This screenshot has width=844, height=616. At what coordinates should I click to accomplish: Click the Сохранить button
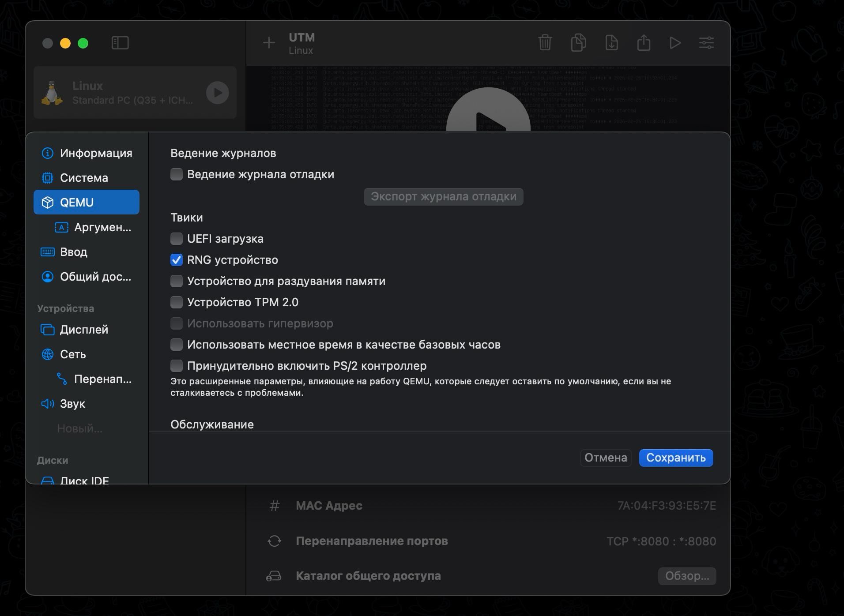coord(676,458)
